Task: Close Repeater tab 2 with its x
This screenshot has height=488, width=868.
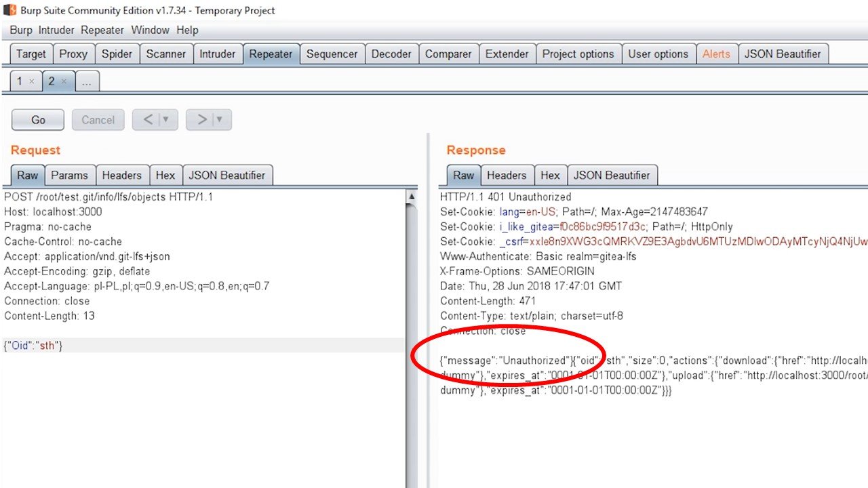Action: [x=64, y=81]
